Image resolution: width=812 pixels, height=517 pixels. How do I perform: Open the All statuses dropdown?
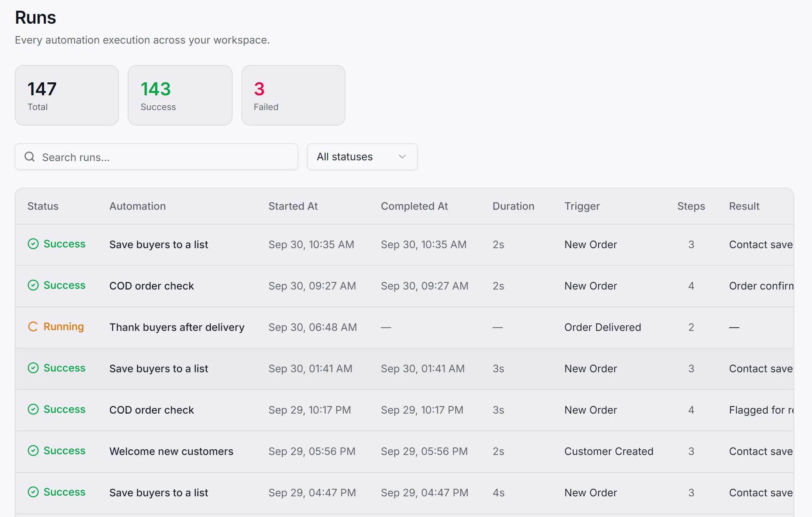coord(362,157)
